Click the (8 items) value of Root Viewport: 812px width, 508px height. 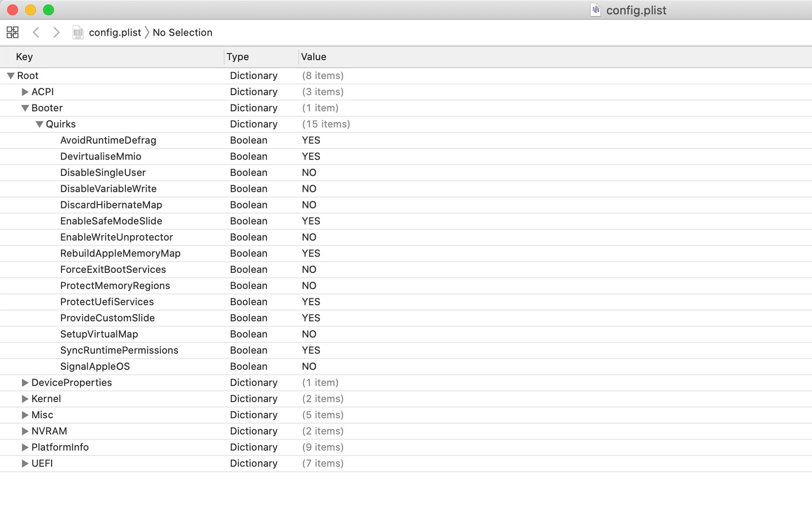(x=323, y=76)
